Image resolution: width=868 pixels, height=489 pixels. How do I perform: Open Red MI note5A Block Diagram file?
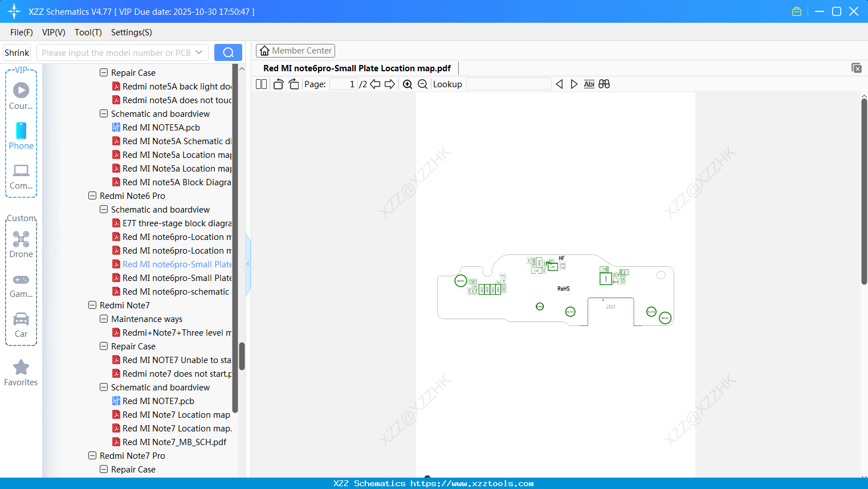coord(172,182)
